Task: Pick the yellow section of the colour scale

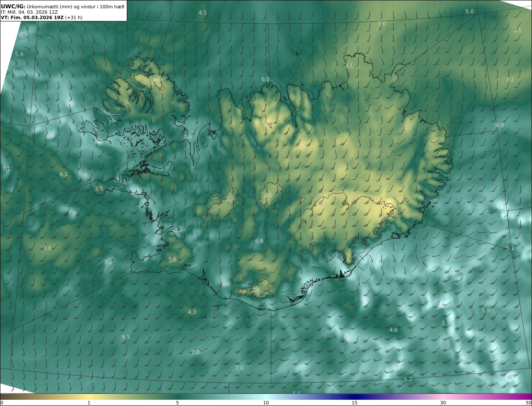Action: 89,396
